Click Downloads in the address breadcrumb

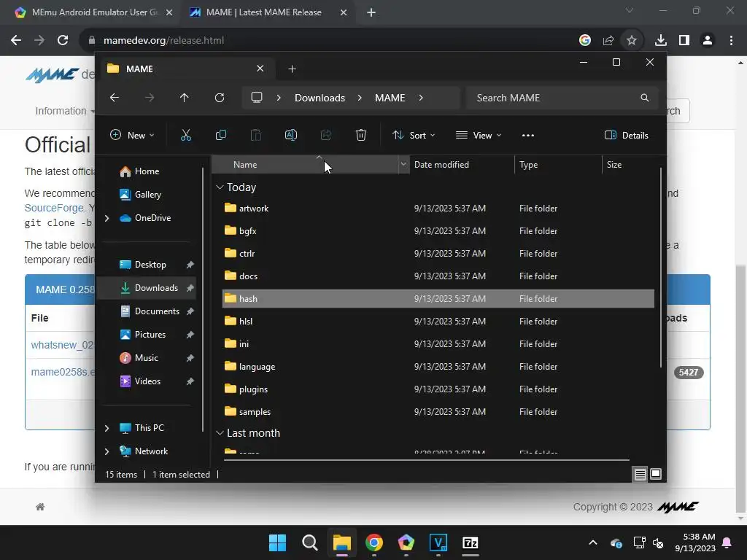[320, 98]
